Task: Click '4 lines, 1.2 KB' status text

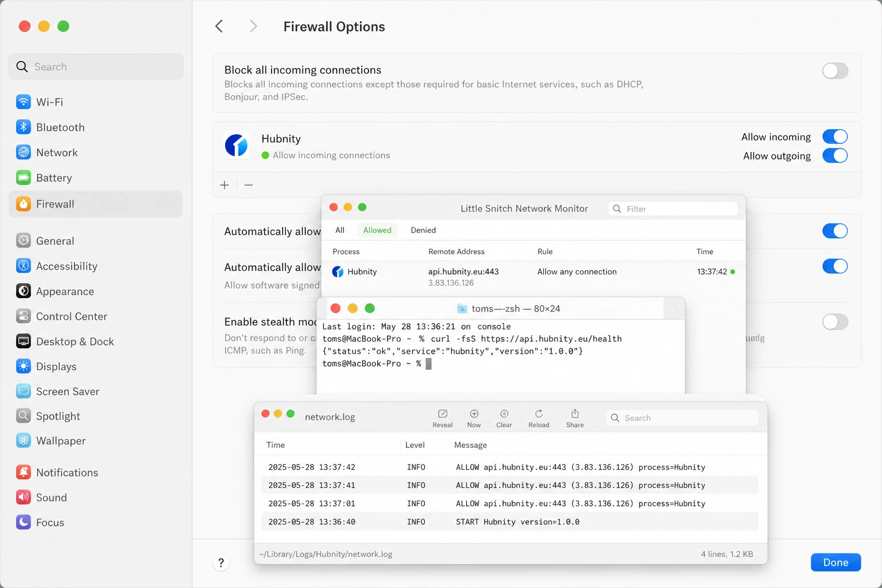Action: (727, 554)
